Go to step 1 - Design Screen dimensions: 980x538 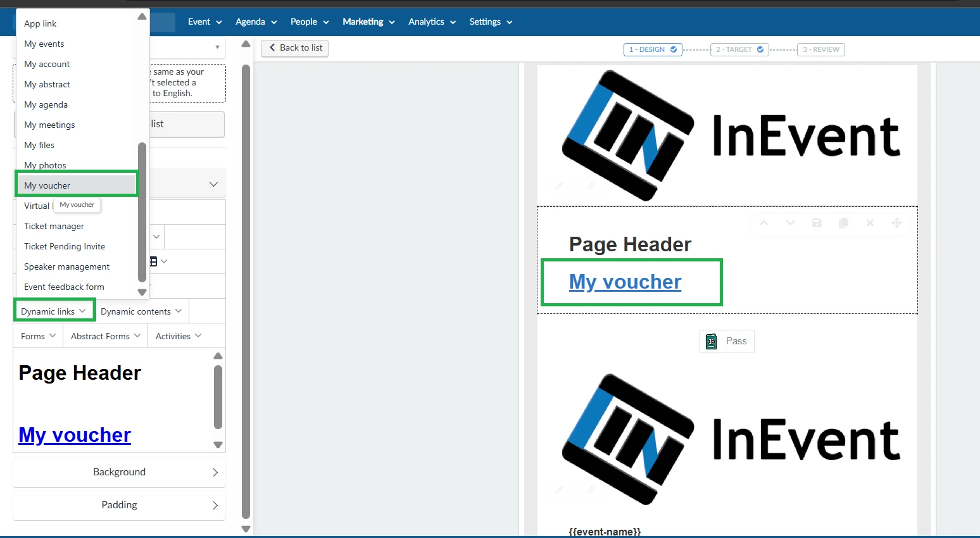click(x=653, y=49)
